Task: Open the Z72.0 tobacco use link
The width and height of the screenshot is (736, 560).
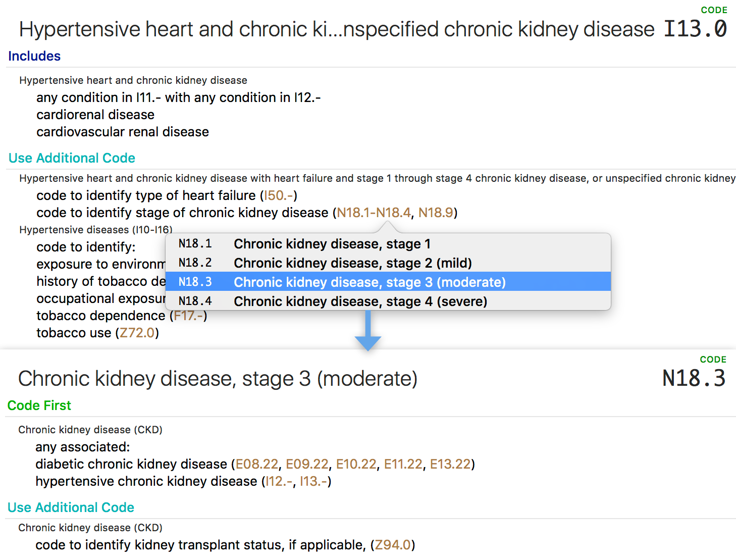Action: pyautogui.click(x=137, y=333)
